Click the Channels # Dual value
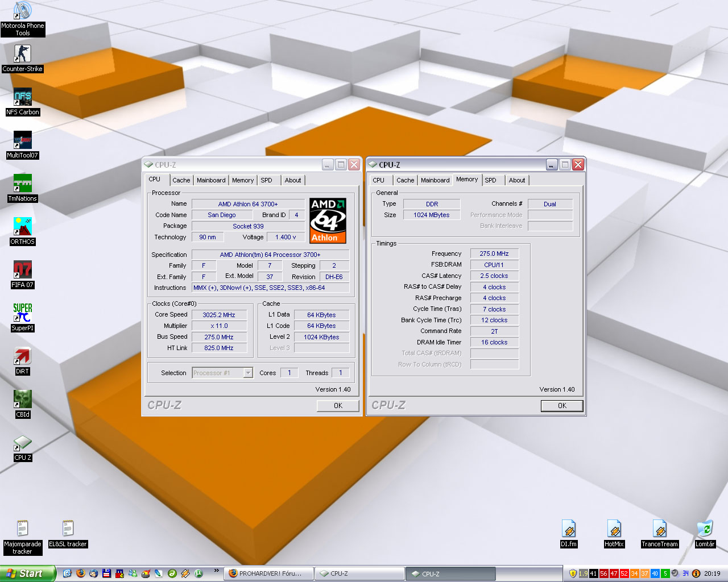728x582 pixels. tap(550, 204)
